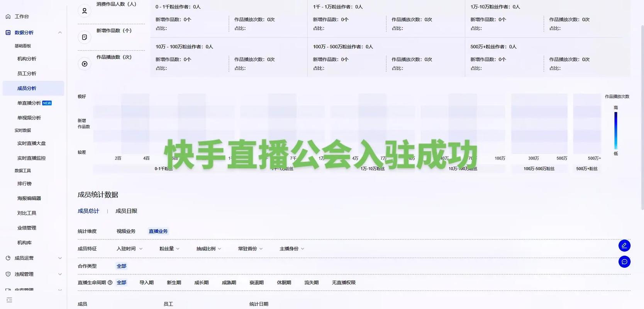Expand the 违规管理 menu section

tap(60, 274)
